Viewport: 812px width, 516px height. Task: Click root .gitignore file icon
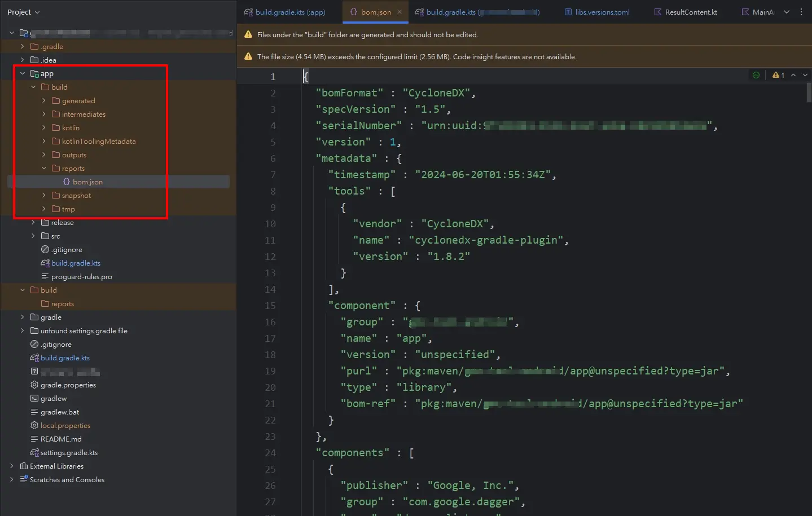click(34, 344)
